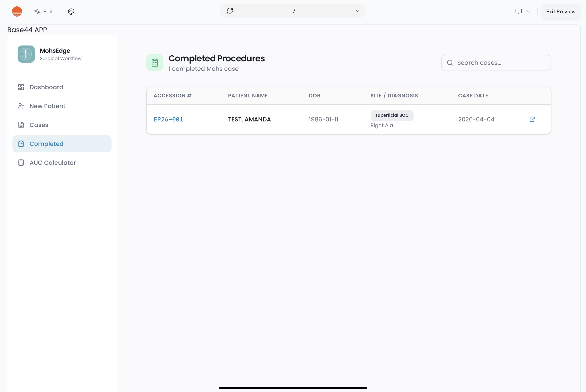Open the AUC Calculator page
Viewport: 586px width, 392px height.
pyautogui.click(x=53, y=163)
